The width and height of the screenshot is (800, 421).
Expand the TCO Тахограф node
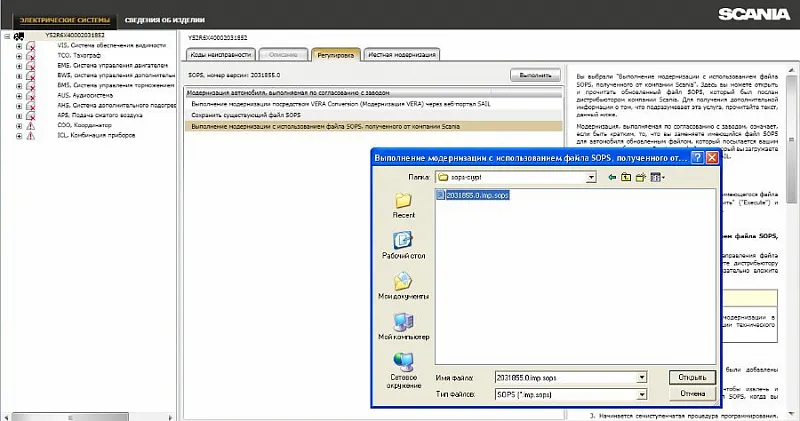click(x=19, y=56)
